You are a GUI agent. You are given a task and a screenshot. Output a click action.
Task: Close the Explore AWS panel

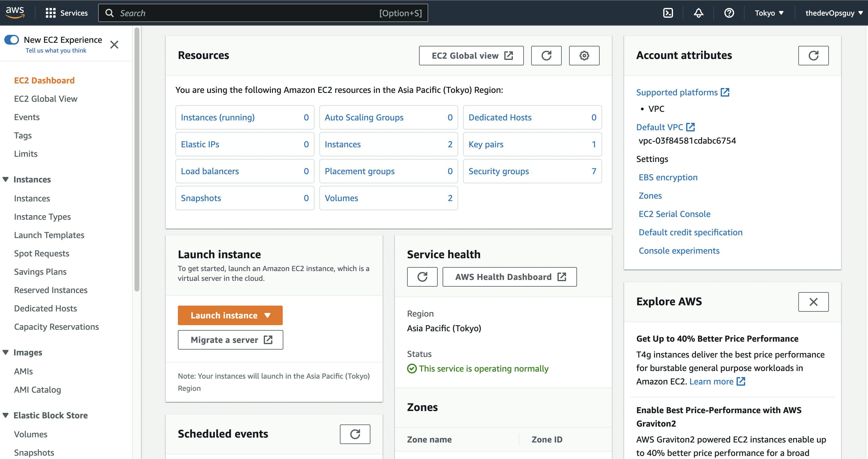tap(813, 302)
